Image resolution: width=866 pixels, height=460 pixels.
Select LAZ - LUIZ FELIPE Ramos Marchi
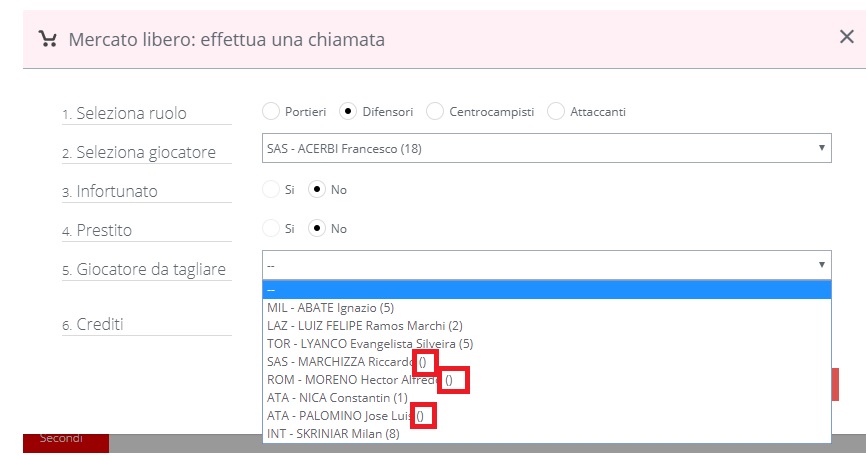click(x=365, y=325)
